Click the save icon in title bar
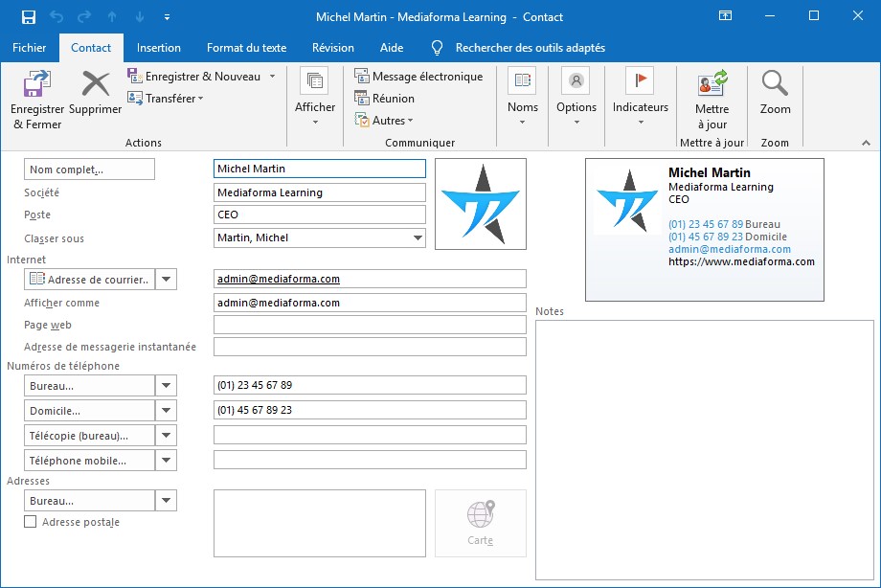881x588 pixels. point(28,17)
